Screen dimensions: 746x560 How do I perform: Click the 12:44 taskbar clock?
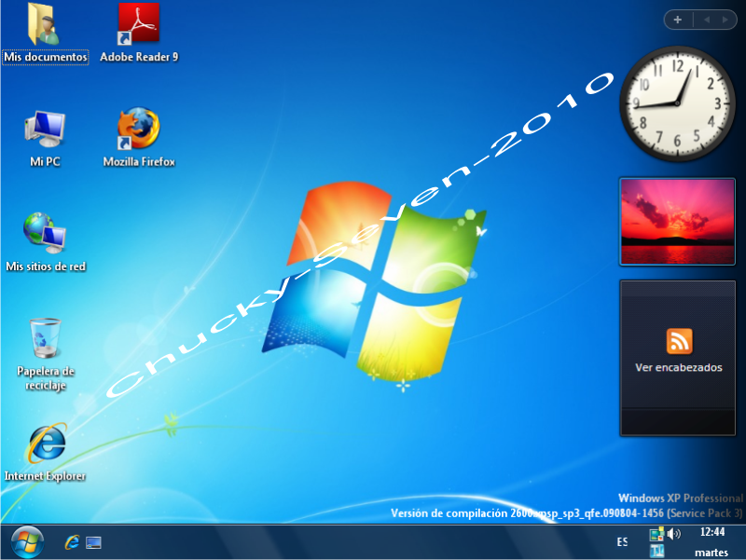(x=712, y=532)
